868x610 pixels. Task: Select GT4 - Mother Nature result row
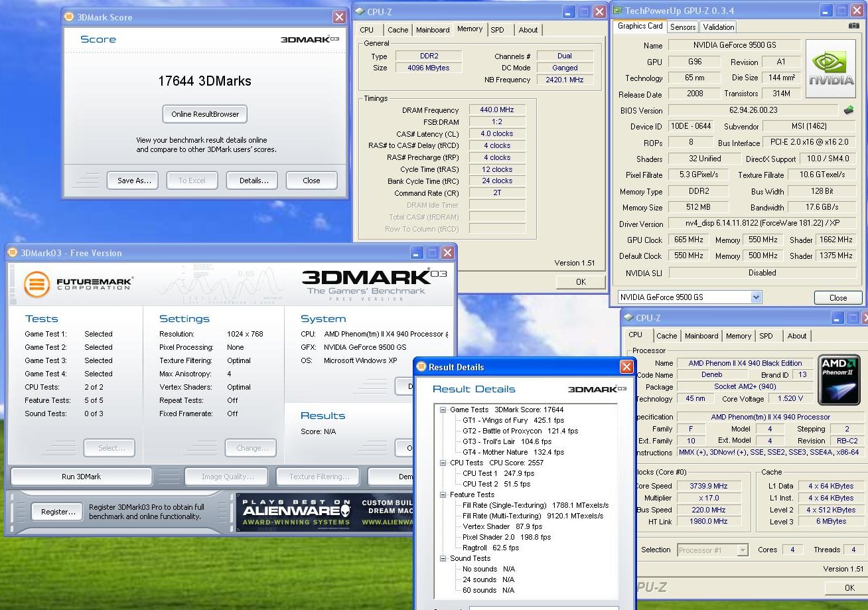tap(513, 452)
